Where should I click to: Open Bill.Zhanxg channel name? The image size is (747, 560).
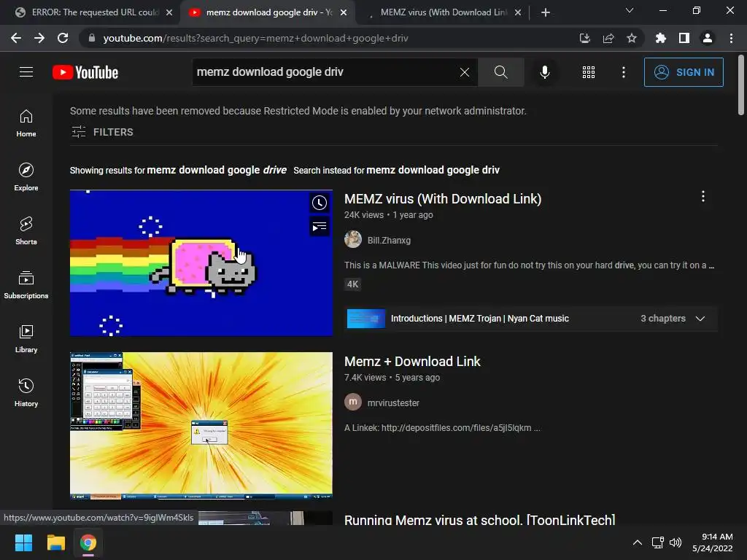point(389,241)
